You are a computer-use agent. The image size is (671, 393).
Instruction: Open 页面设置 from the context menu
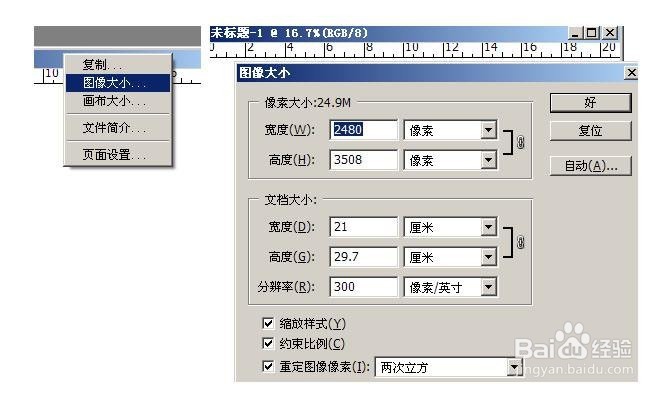click(118, 155)
